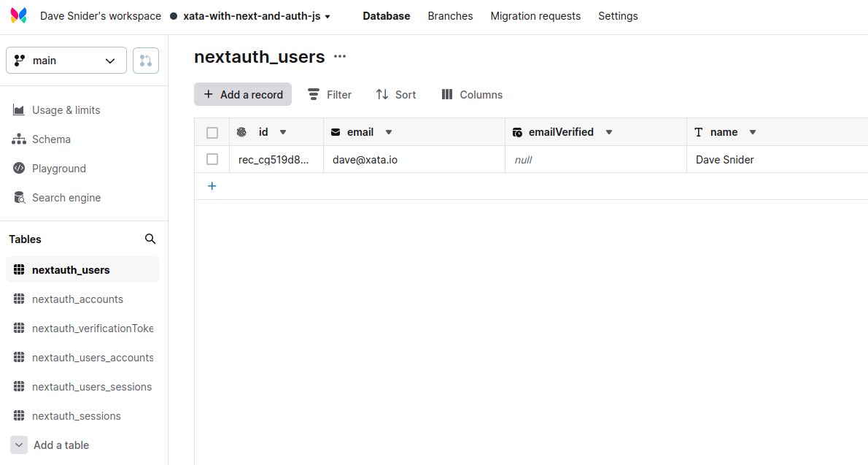This screenshot has width=868, height=465.
Task: Click the Columns bars icon
Action: point(447,94)
